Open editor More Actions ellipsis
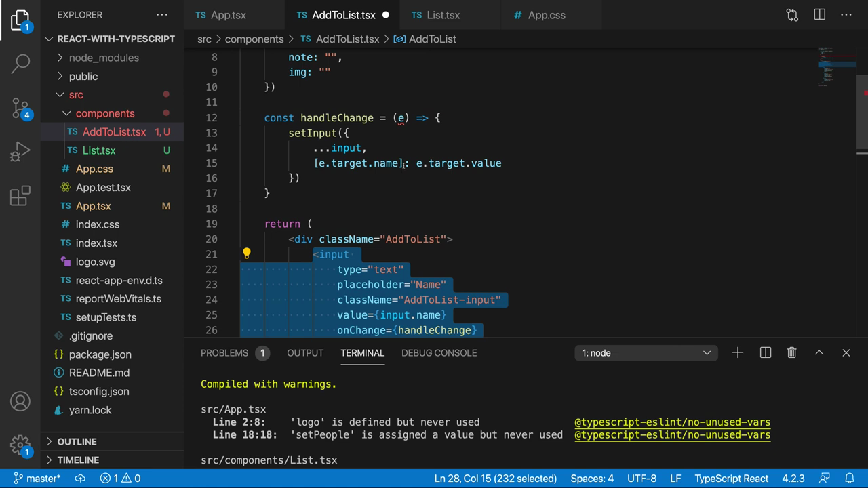Image resolution: width=868 pixels, height=488 pixels. click(846, 14)
